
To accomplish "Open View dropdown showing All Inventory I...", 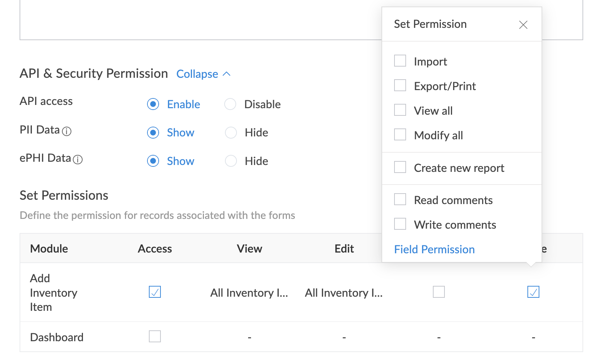I will pyautogui.click(x=249, y=293).
